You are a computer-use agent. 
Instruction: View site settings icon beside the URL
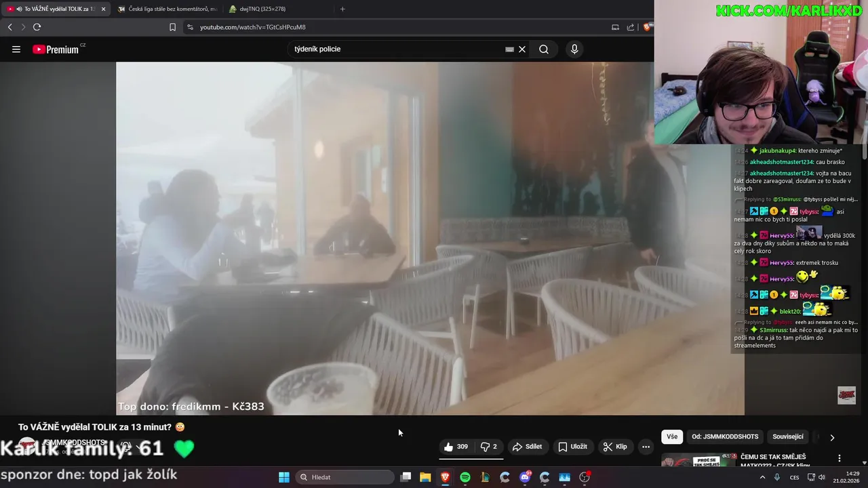click(x=190, y=27)
